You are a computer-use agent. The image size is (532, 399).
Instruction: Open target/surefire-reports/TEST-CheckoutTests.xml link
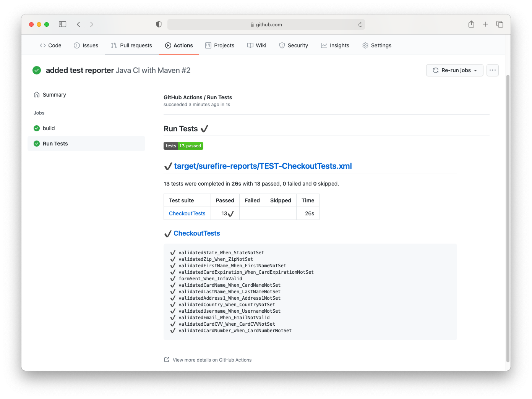click(x=263, y=166)
